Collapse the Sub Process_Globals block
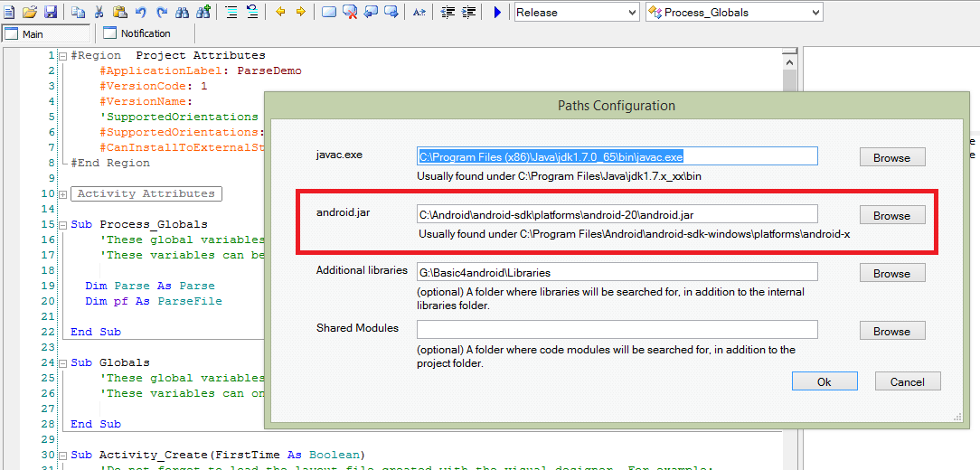This screenshot has height=470, width=980. click(62, 224)
